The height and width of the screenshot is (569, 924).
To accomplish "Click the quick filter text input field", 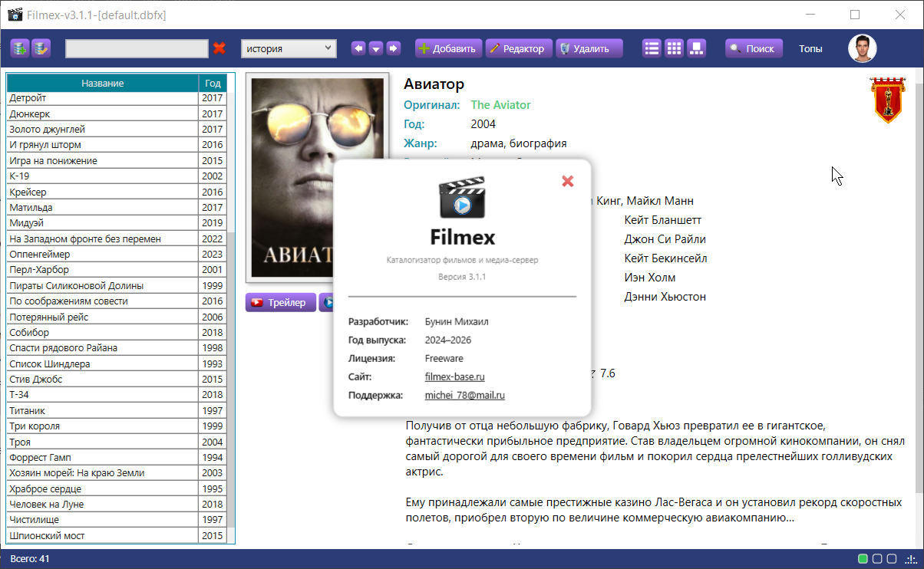I will click(137, 48).
